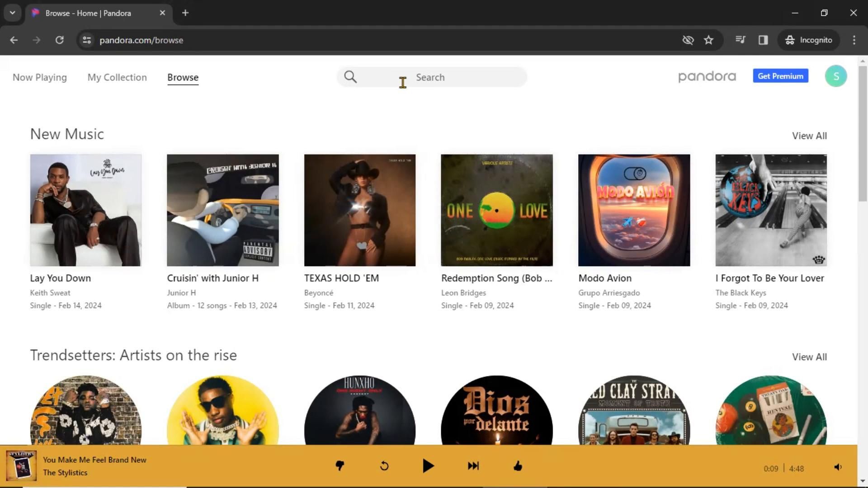Click the Beyoncé artist name

[319, 293]
